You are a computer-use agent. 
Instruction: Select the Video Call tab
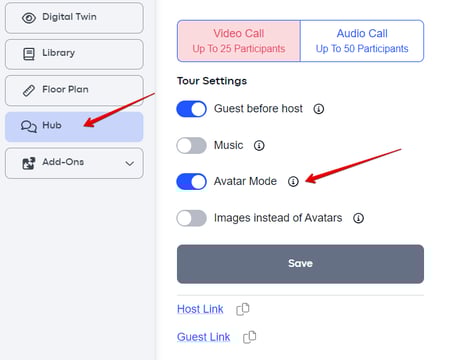(239, 41)
